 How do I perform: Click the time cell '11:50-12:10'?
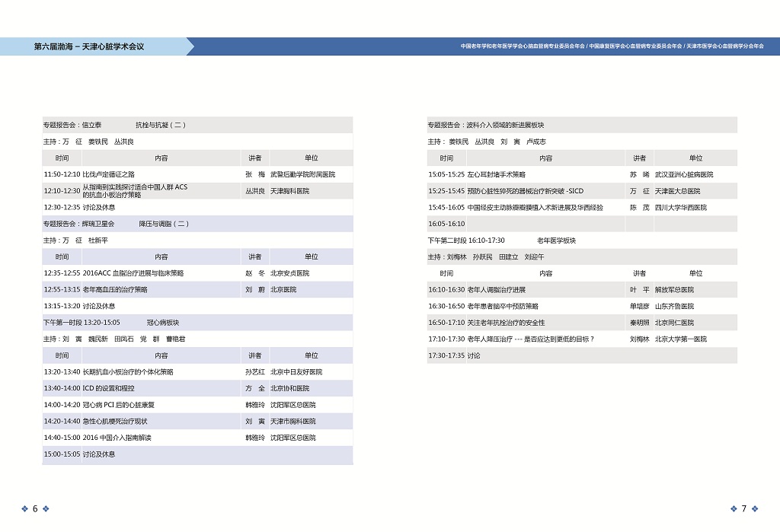pyautogui.click(x=62, y=174)
